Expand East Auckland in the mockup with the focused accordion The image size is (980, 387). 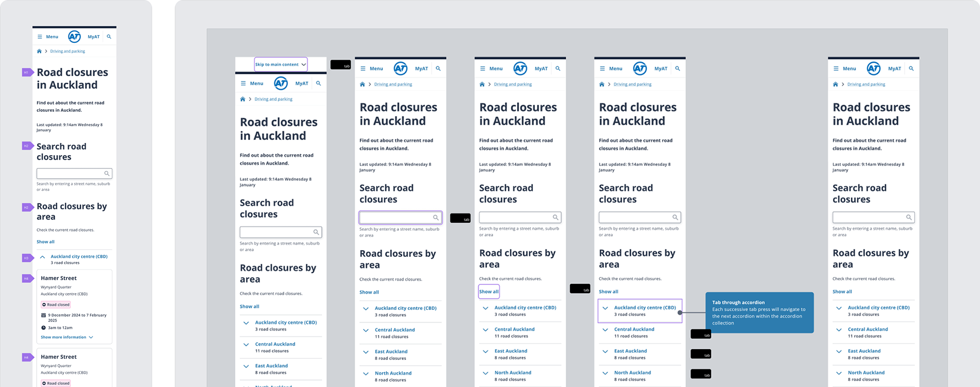tap(605, 351)
